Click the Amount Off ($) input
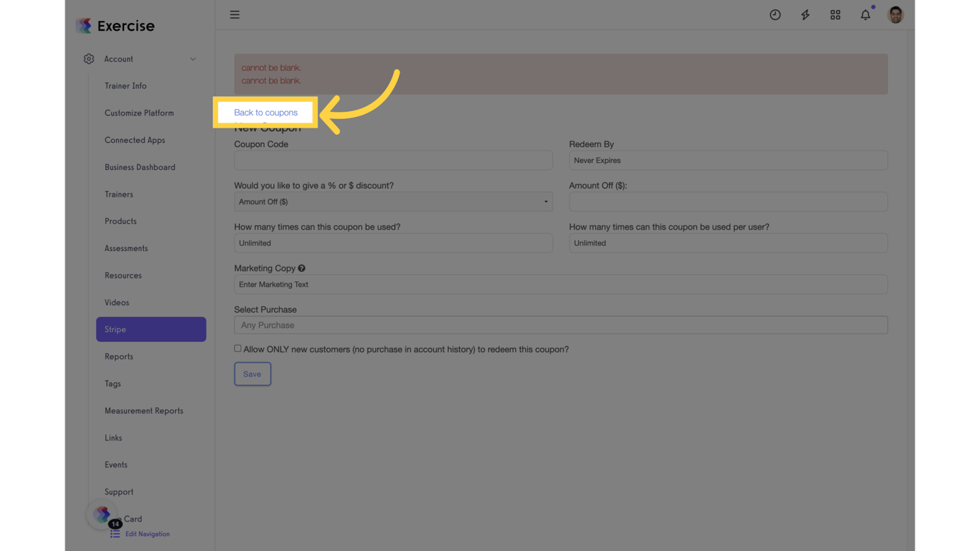This screenshot has height=551, width=980. point(728,202)
